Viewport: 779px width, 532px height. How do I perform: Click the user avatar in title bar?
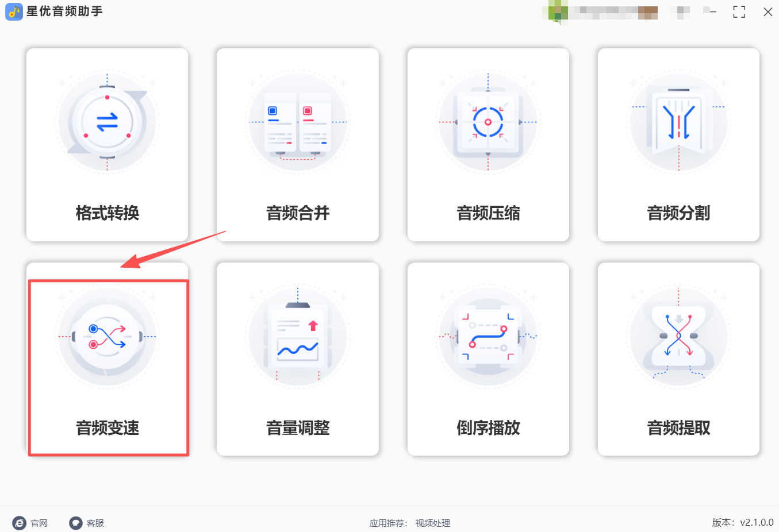coord(558,12)
